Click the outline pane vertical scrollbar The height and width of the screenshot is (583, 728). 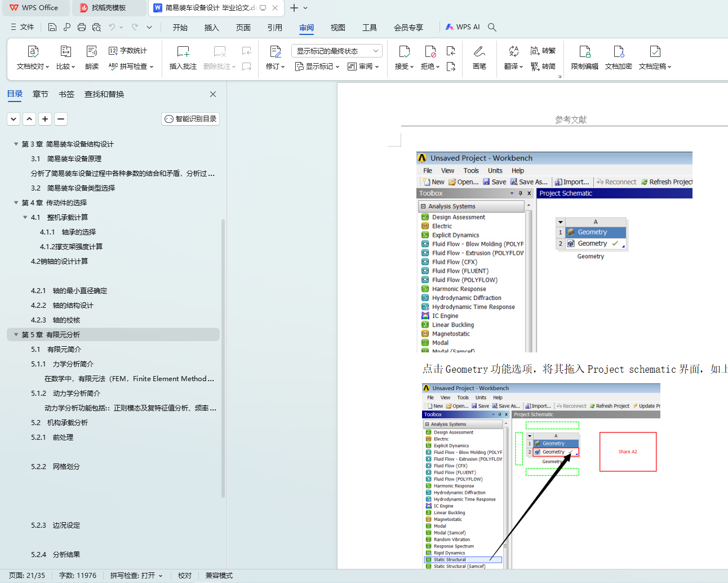(x=223, y=359)
